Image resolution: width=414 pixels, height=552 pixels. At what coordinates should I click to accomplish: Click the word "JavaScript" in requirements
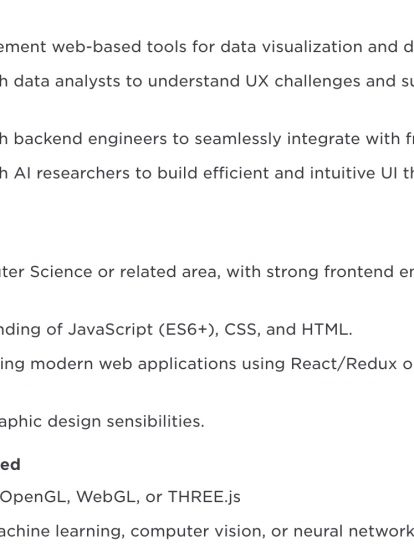click(x=110, y=330)
